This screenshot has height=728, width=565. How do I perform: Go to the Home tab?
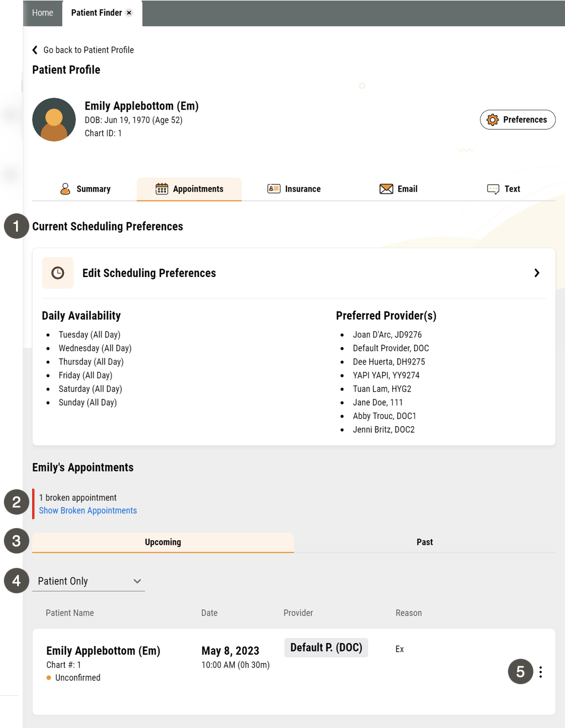(x=43, y=13)
